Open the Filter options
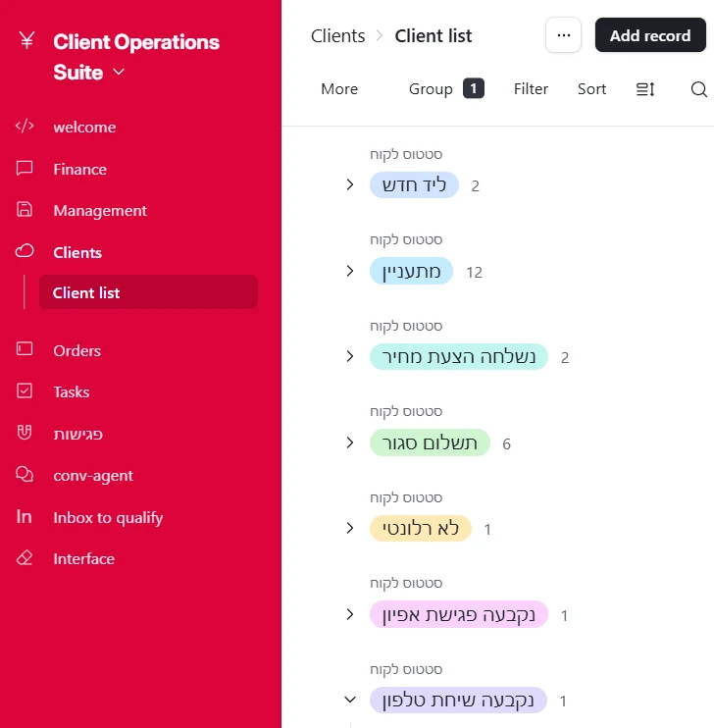 531,88
